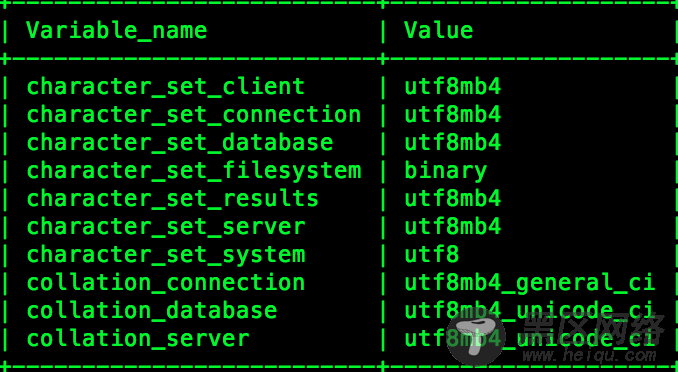The image size is (678, 372).
Task: Click the binary value for character_set_filesystem
Action: [446, 171]
